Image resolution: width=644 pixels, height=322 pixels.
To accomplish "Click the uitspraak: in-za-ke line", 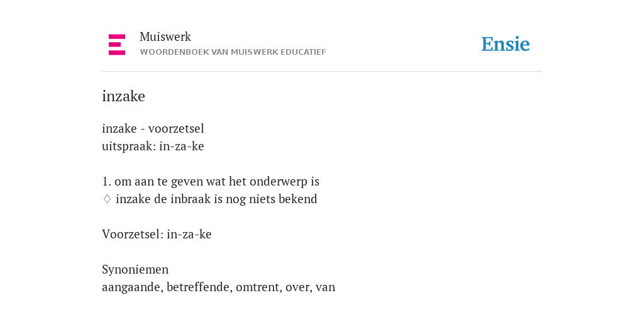I will [153, 146].
